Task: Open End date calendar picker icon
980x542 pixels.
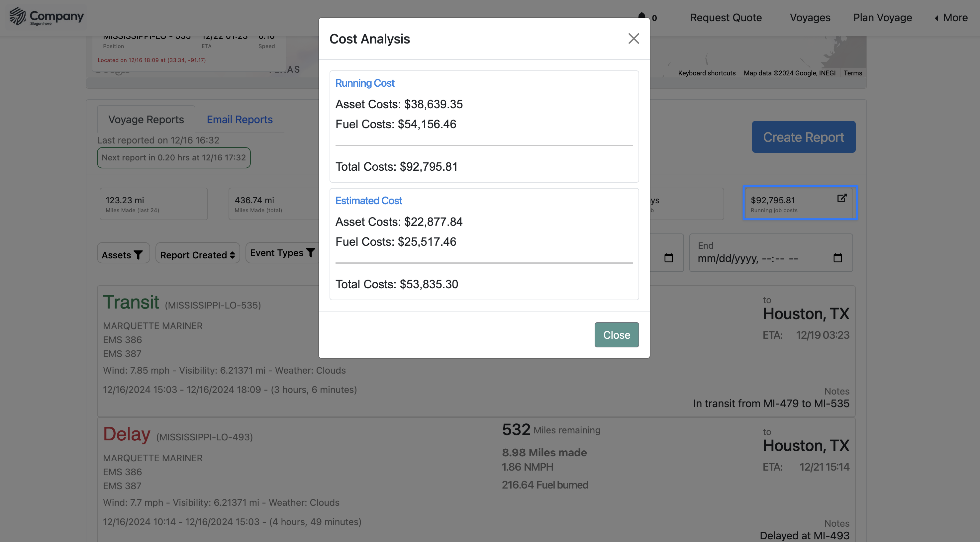Action: (x=837, y=258)
